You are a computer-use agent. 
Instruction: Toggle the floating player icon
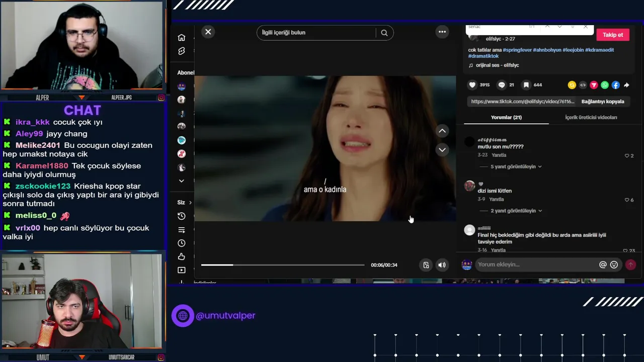pos(426,265)
